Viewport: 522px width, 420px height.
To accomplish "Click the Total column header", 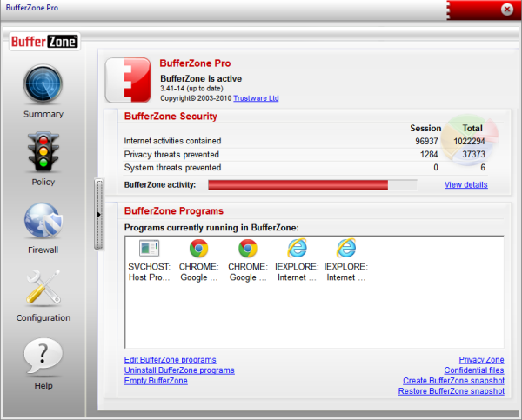I will (x=472, y=128).
